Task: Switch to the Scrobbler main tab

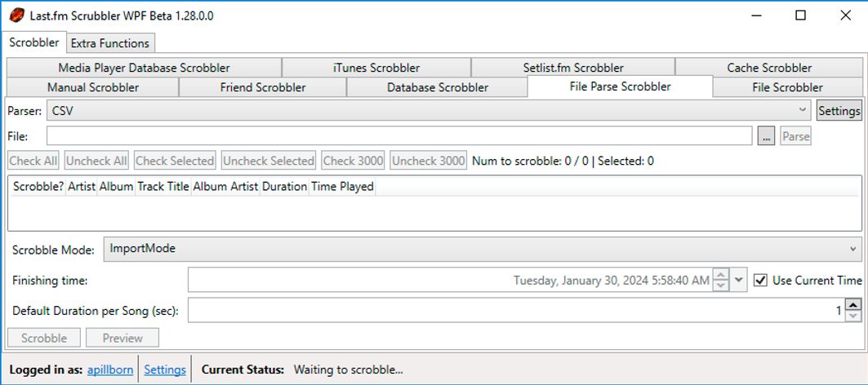Action: (34, 42)
